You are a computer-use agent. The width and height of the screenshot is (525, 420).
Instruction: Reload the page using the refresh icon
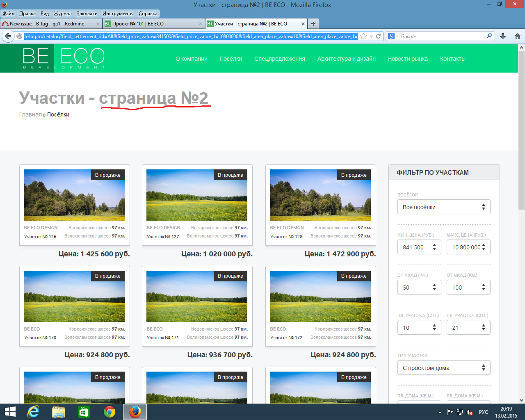379,36
